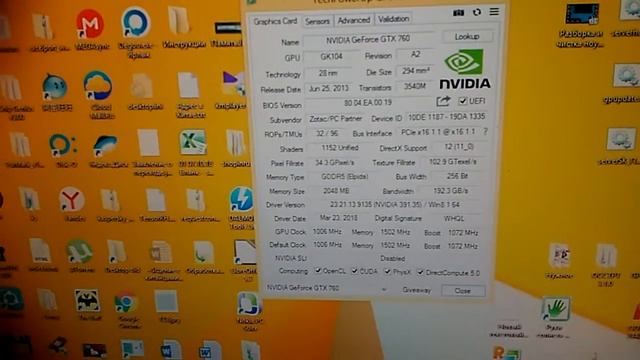
Task: Click the NVIDIA logo in GPU-Z
Action: pos(464,69)
